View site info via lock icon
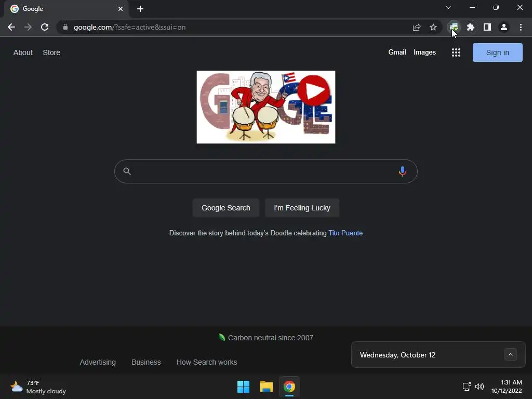The width and height of the screenshot is (532, 399). click(65, 27)
